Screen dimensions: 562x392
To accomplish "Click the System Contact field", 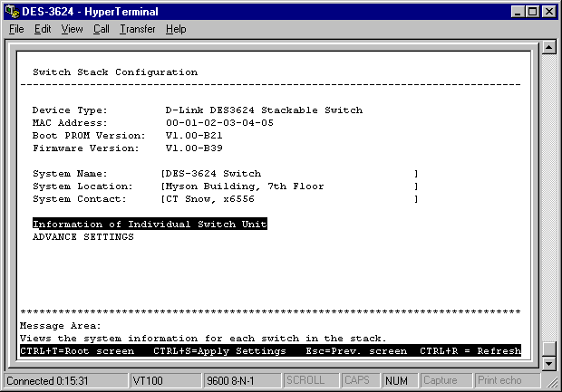I will click(288, 198).
